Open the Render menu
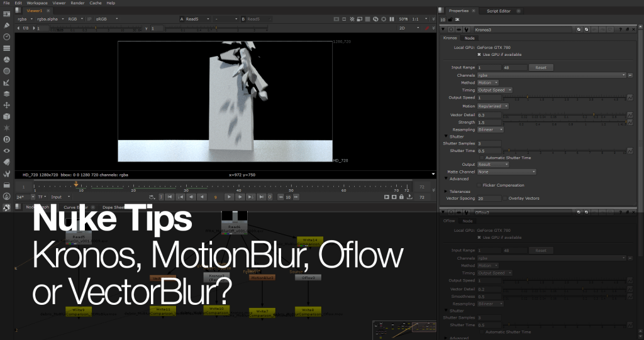 click(76, 3)
